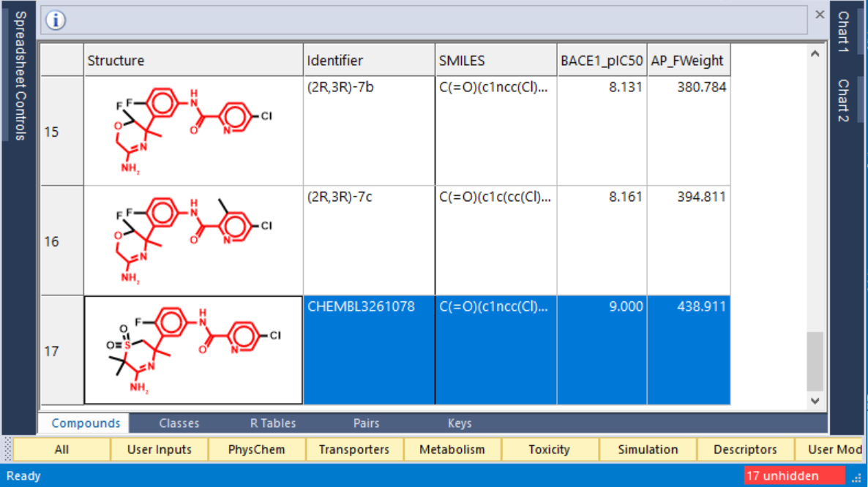The height and width of the screenshot is (487, 868).
Task: Click the structure image in row 16
Action: coord(193,241)
